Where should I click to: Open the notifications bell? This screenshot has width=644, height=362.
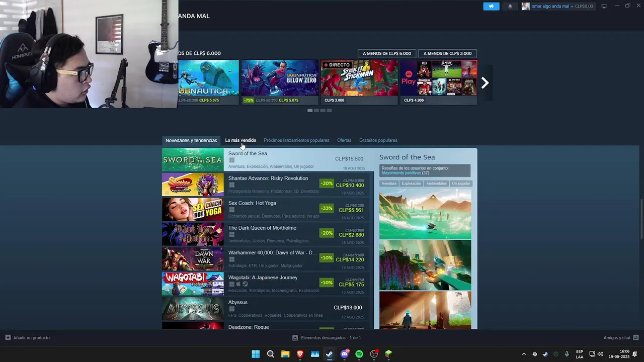(510, 6)
